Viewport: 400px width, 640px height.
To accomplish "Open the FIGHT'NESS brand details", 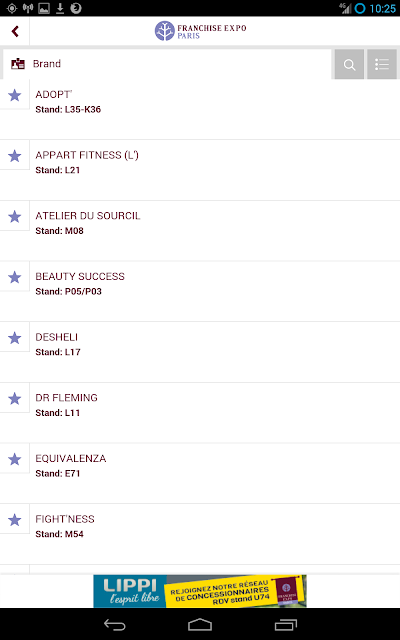I will click(x=215, y=534).
